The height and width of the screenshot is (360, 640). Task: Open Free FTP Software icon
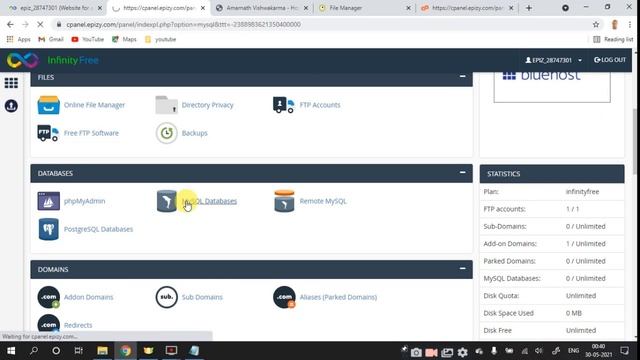coord(48,133)
